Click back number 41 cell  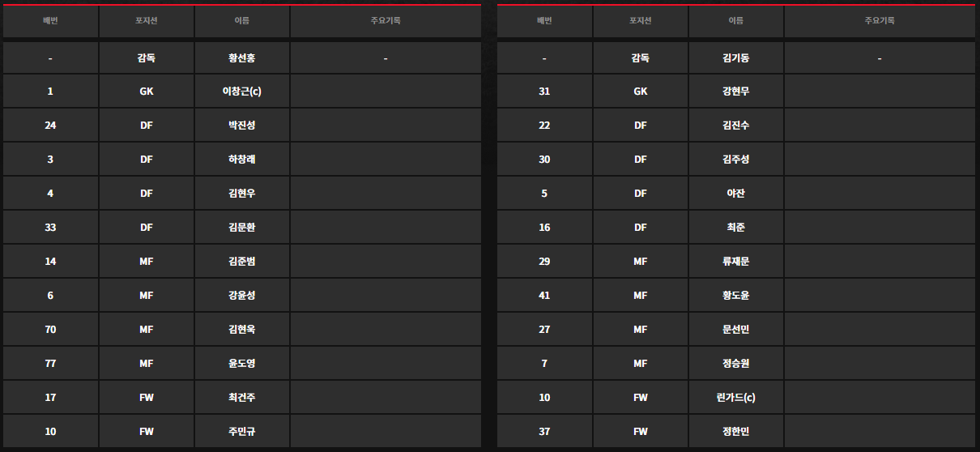click(544, 296)
